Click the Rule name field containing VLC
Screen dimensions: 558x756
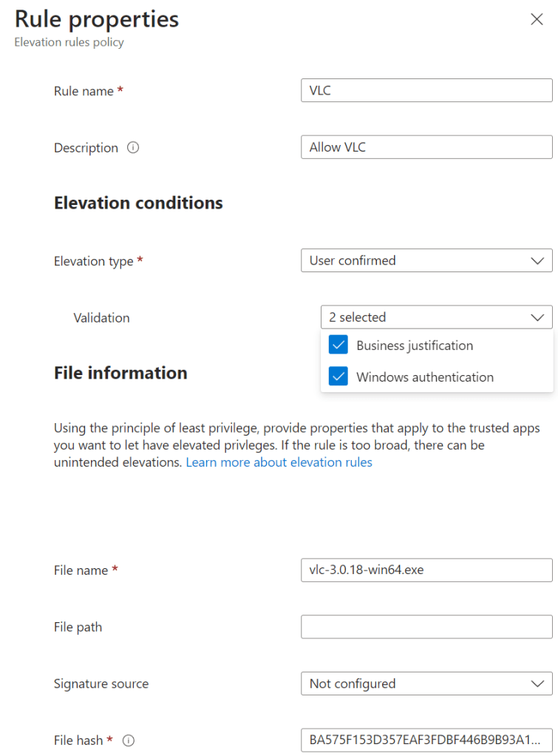click(x=426, y=90)
